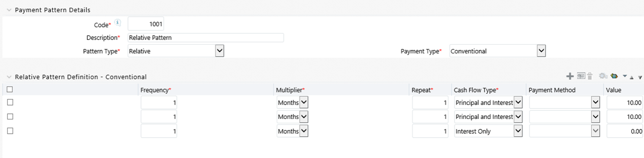Tick the checkbox for the Interest Only row

pos(10,131)
